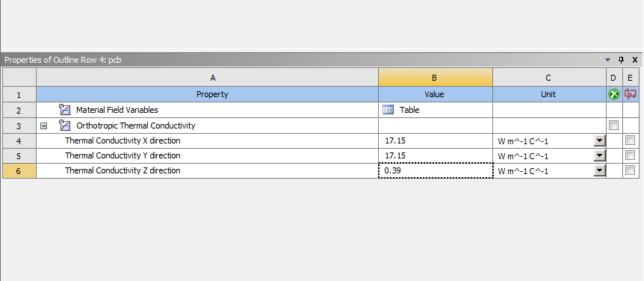Toggle suppress checkbox for Orthotropic Thermal Conductivity
This screenshot has height=281, width=644.
point(613,126)
